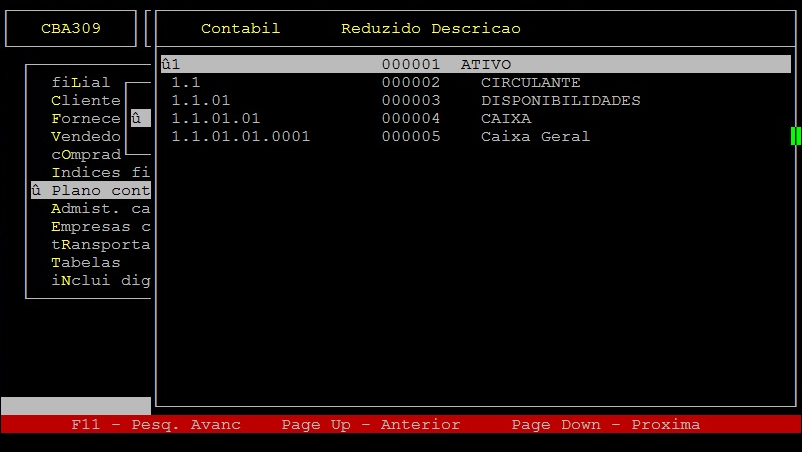Choose the Caixa Geral account line
802x452 pixels.
(475, 136)
